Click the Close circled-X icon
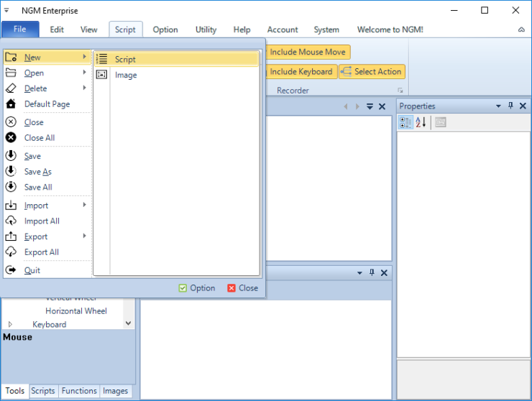Viewport: 532px width, 401px height. point(11,121)
